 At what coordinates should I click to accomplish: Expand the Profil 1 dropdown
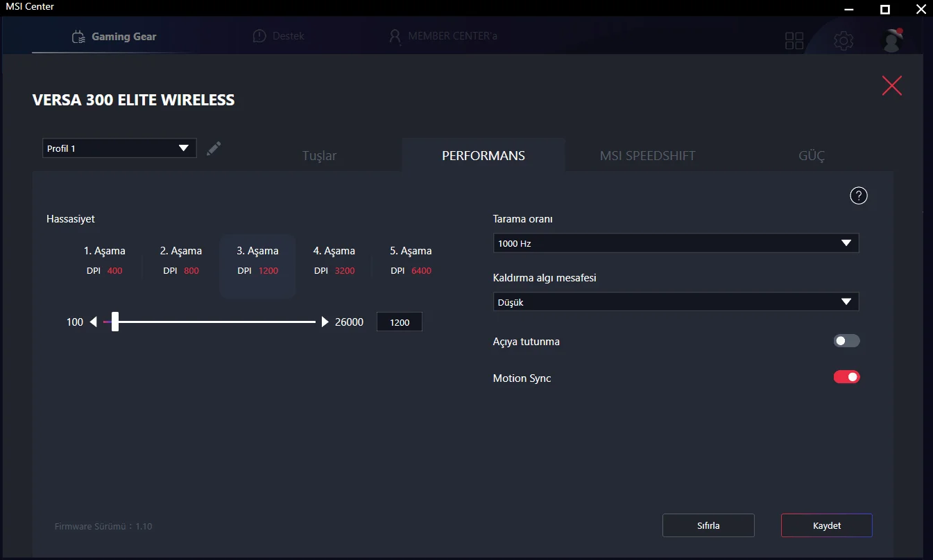(x=119, y=148)
